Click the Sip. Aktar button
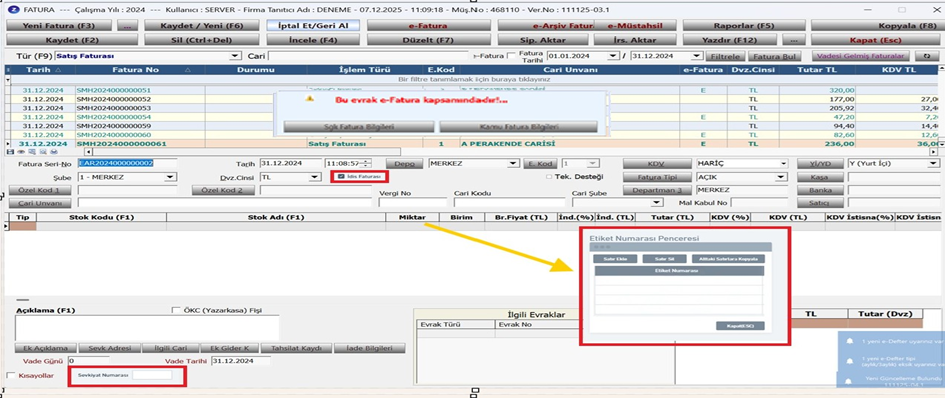The width and height of the screenshot is (945, 398). pyautogui.click(x=542, y=40)
